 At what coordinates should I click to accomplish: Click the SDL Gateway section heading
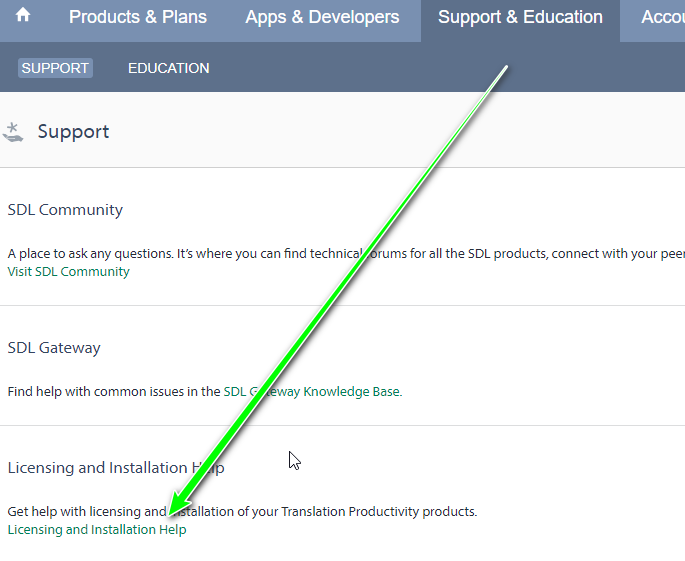point(54,348)
